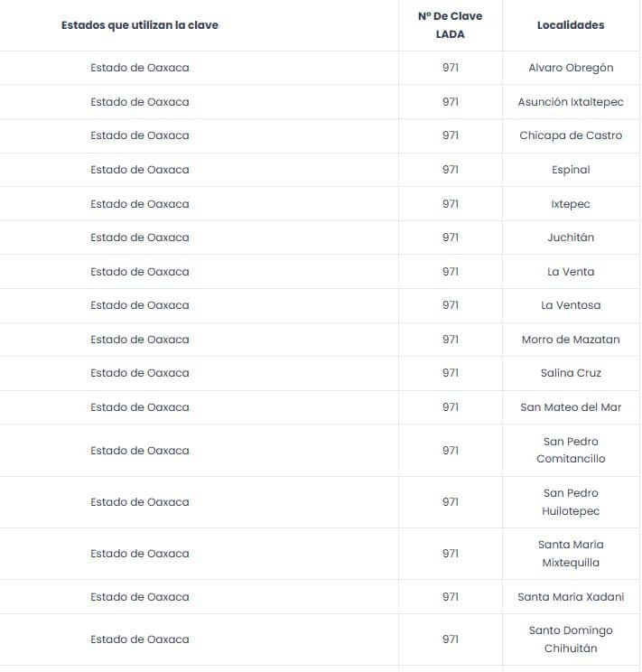
Task: Click the Santa María Xadani cell
Action: pos(571,597)
